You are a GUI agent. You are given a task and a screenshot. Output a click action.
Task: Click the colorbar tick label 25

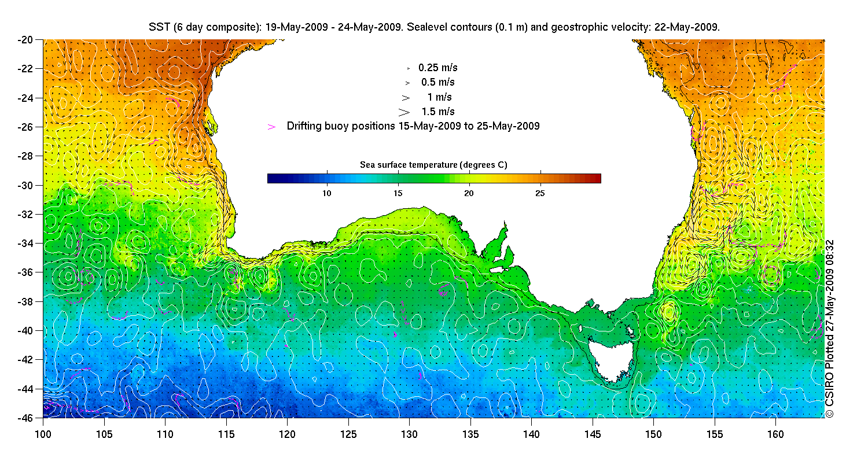pyautogui.click(x=540, y=193)
